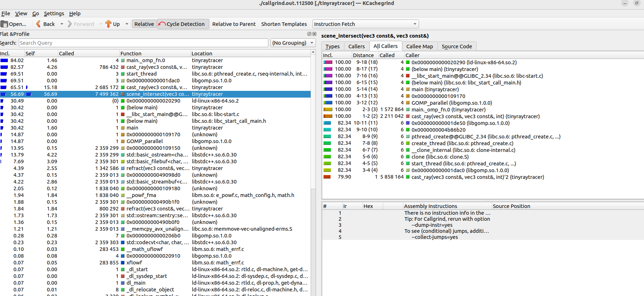
Task: Click color icon next to GOMP_parallel caller
Action: (x=408, y=103)
